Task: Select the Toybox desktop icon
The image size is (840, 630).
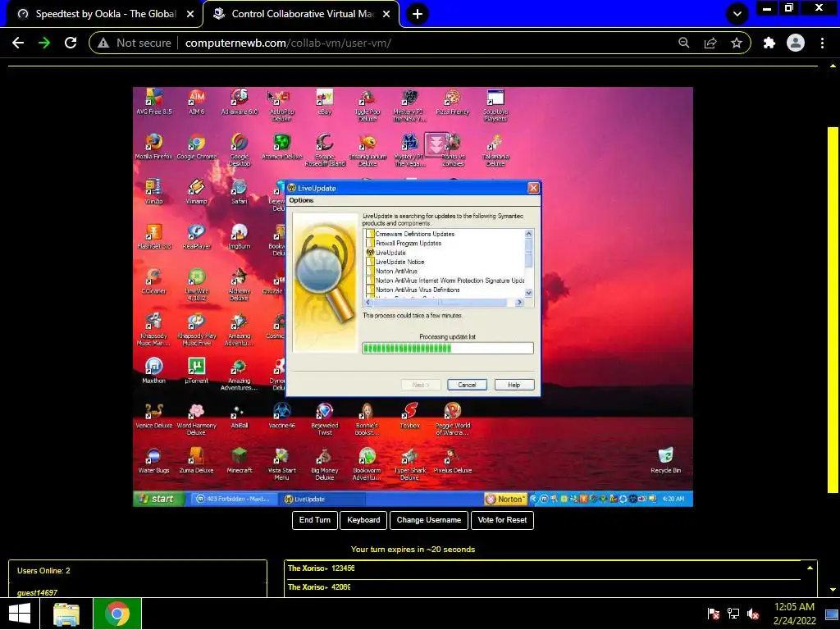Action: click(410, 416)
